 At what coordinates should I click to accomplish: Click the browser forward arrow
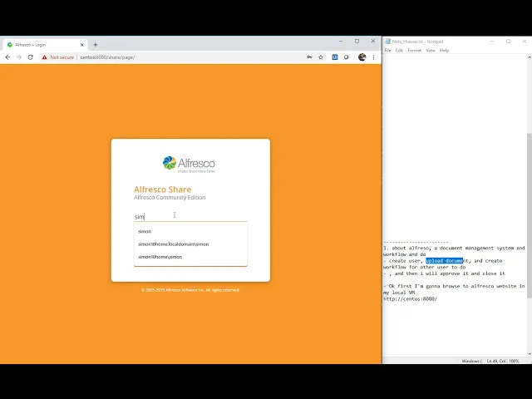pyautogui.click(x=19, y=57)
